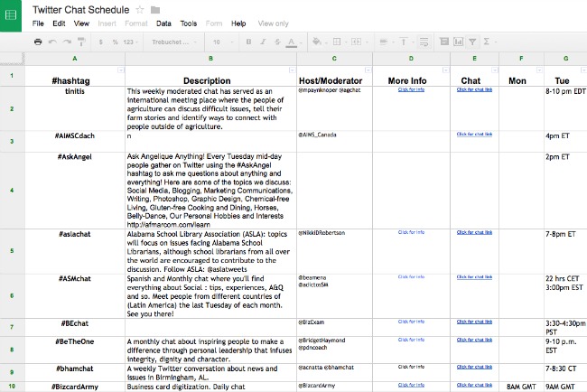Click the 'Click for info' link in row 2
This screenshot has height=392, width=587.
pyautogui.click(x=411, y=89)
